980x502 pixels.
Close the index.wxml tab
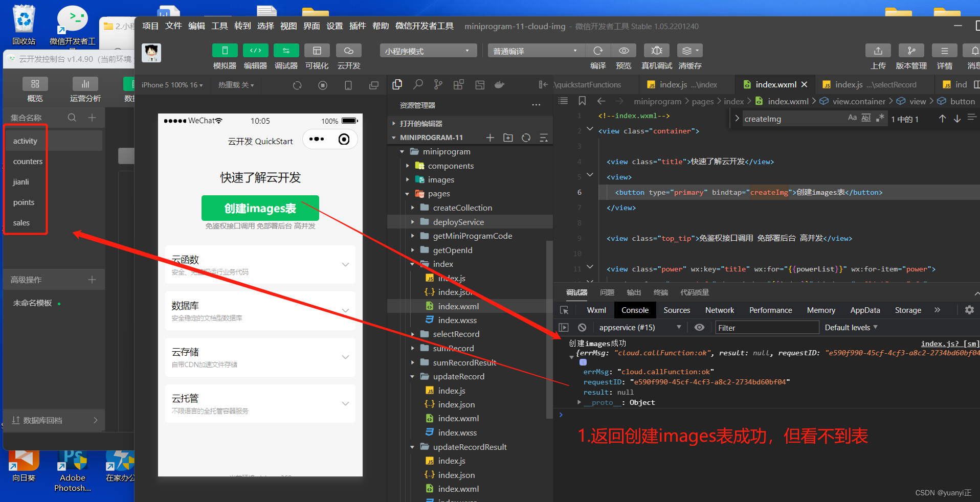coord(805,84)
